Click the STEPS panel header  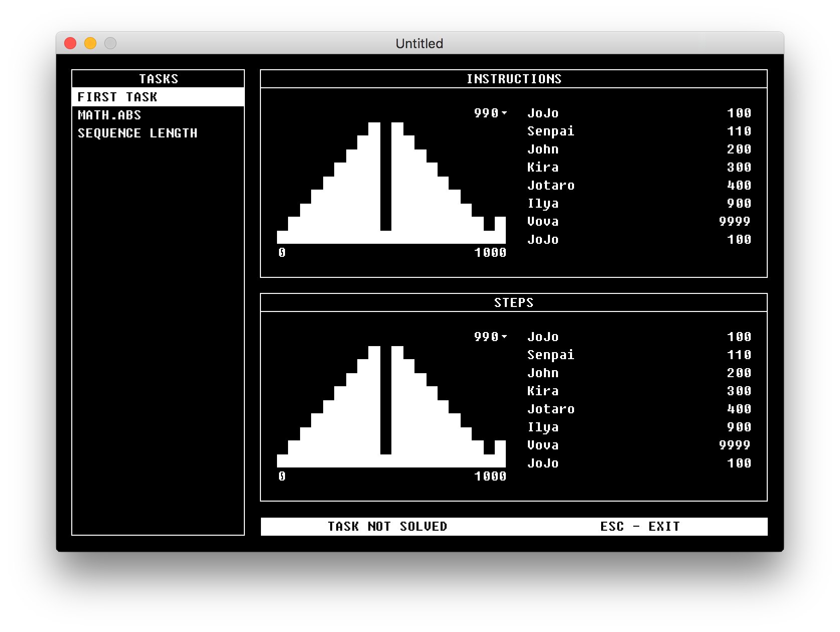(514, 302)
